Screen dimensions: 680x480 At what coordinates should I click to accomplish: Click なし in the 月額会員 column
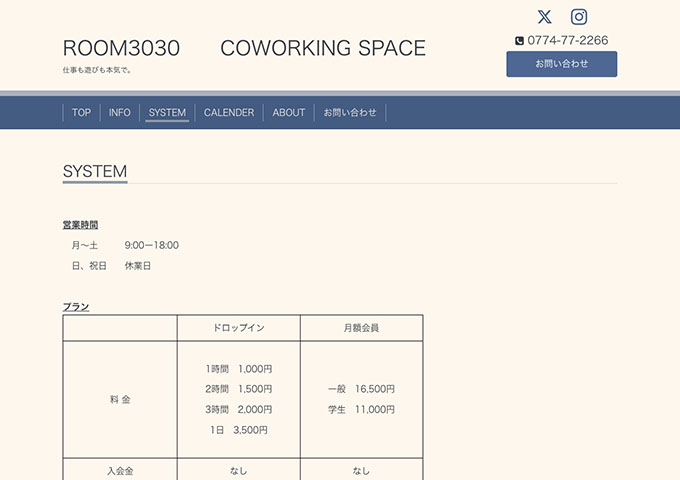point(361,471)
